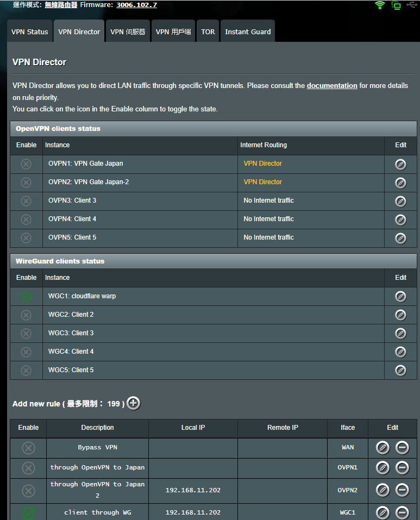This screenshot has height=520, width=420.
Task: Edit WGC2 Client 2 settings
Action: (400, 315)
